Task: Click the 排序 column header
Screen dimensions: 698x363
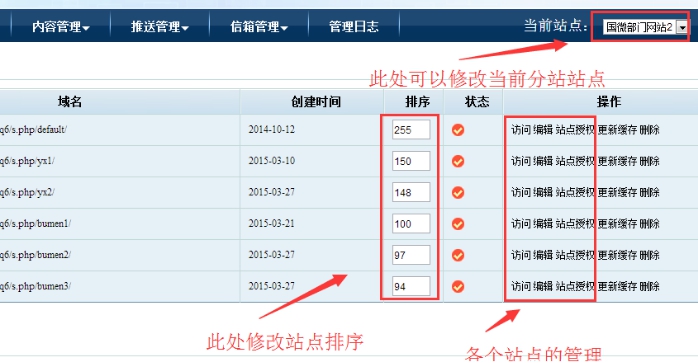Action: 418,102
